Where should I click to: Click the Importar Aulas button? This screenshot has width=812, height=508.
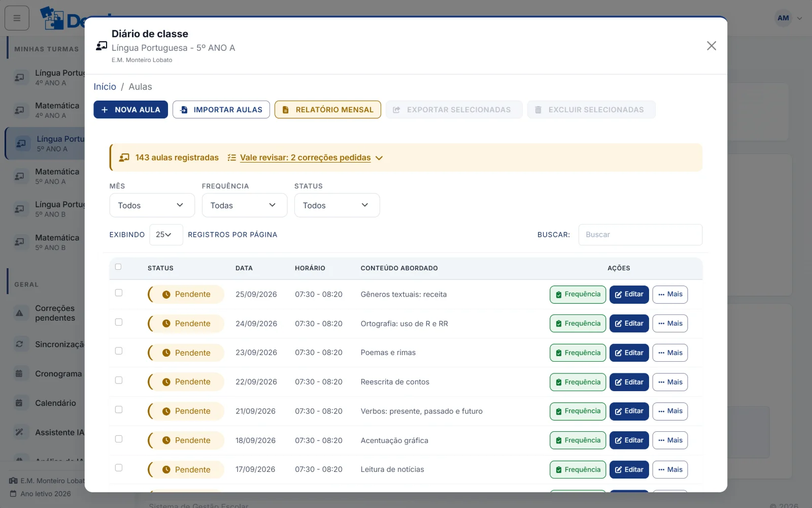pos(221,110)
